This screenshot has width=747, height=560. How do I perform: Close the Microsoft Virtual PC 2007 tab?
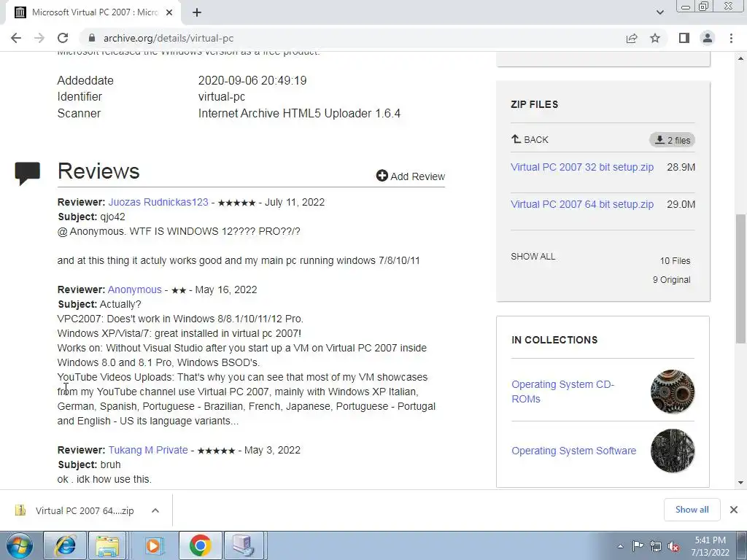(169, 13)
